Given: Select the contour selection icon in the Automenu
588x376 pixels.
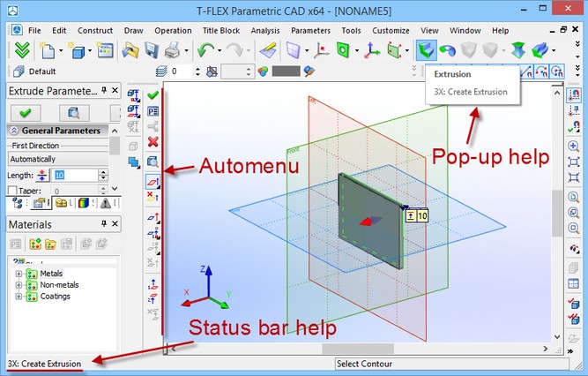Looking at the screenshot, I should [x=153, y=182].
